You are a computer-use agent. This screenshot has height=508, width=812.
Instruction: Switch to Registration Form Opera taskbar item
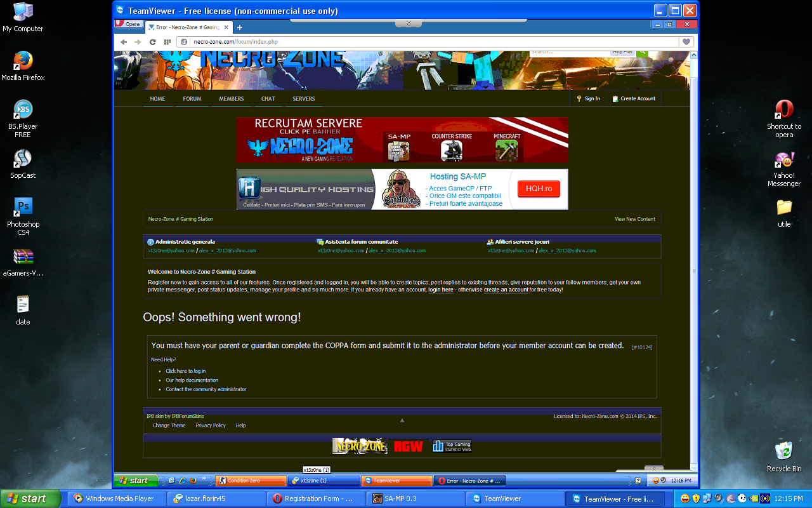(317, 498)
